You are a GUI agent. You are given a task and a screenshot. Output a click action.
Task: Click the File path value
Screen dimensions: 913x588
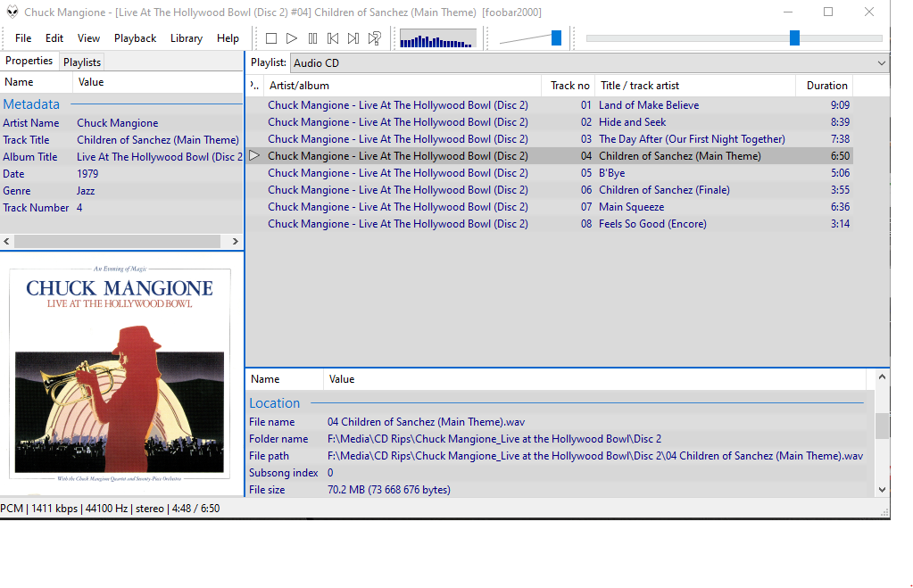tap(595, 456)
